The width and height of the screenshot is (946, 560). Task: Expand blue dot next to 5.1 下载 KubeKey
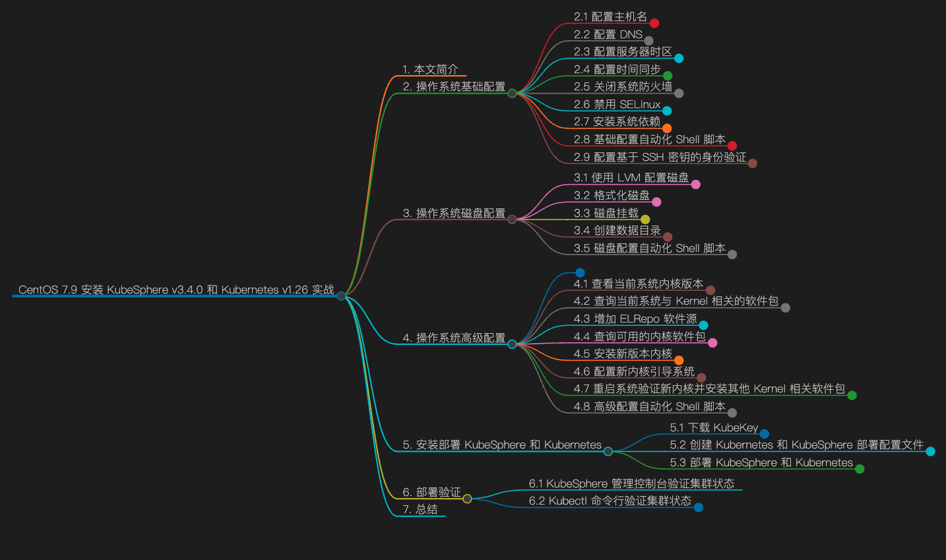(765, 434)
